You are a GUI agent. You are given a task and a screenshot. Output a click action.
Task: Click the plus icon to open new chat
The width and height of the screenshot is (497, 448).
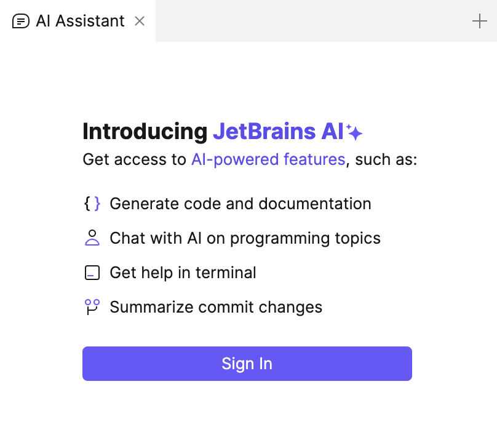pyautogui.click(x=479, y=20)
